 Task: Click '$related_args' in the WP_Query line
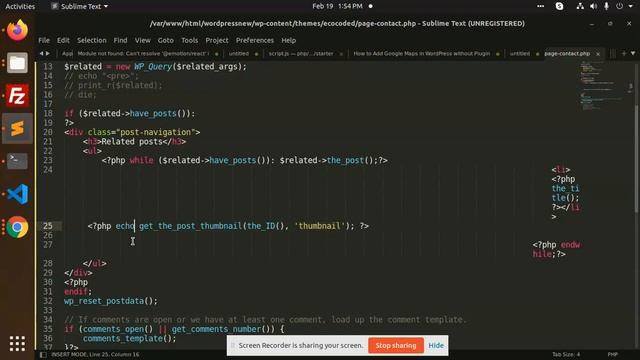(x=207, y=67)
